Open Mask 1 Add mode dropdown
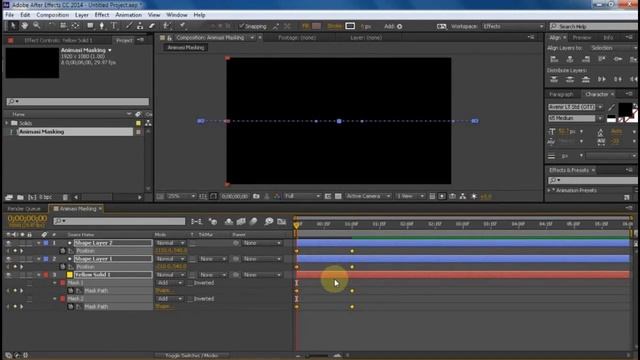The width and height of the screenshot is (640, 360). pyautogui.click(x=169, y=283)
